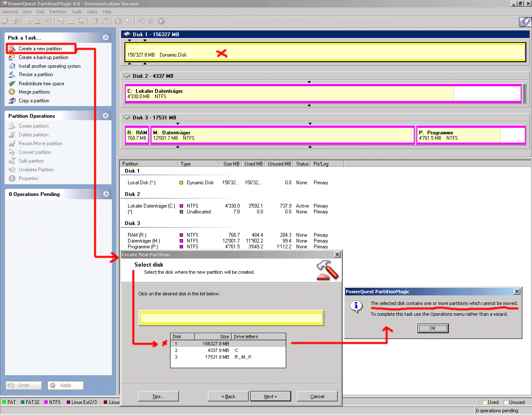Choose Undelete Partition operation

[x=36, y=170]
